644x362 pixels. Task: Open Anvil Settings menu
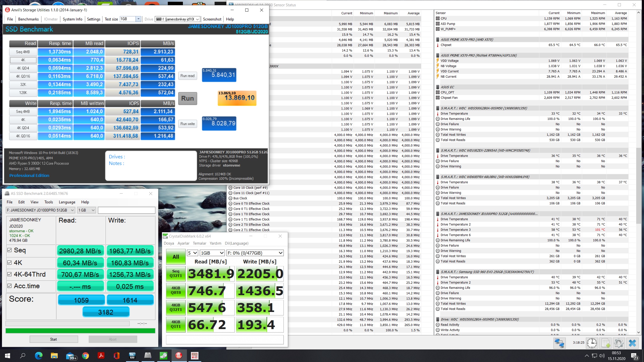(94, 19)
